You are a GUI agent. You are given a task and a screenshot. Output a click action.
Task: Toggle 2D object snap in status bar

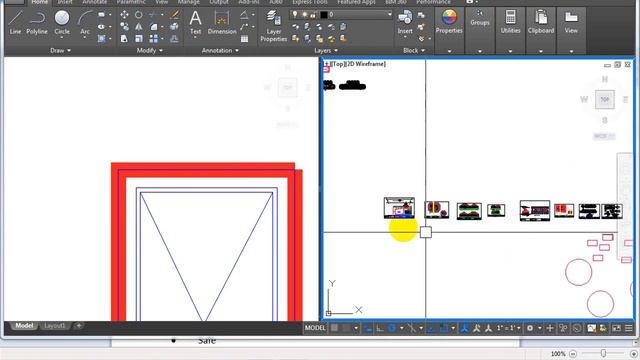pos(444,328)
